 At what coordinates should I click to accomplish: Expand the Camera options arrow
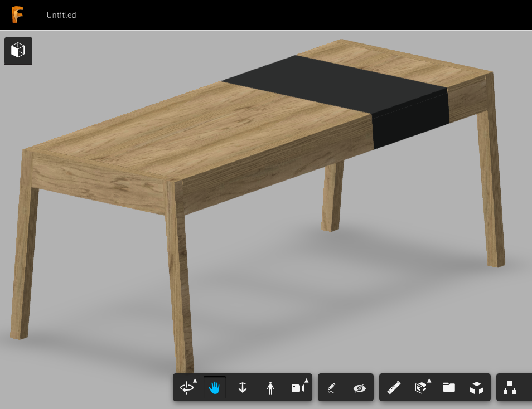(x=306, y=381)
